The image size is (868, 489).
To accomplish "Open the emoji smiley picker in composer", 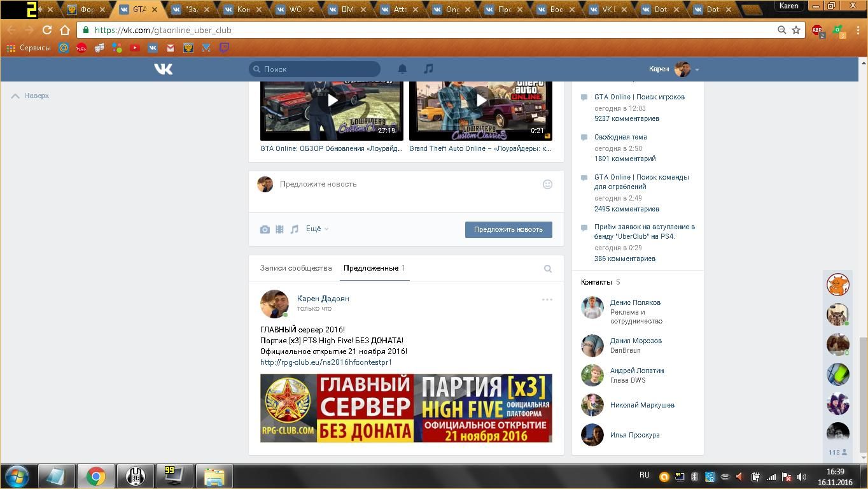I will tap(547, 184).
